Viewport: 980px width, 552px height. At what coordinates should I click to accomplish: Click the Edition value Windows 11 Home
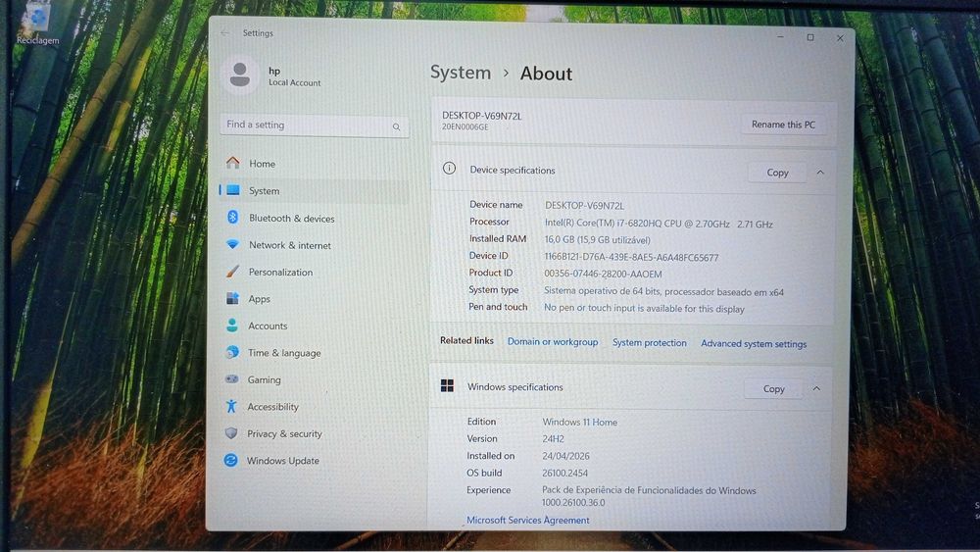[x=579, y=422]
